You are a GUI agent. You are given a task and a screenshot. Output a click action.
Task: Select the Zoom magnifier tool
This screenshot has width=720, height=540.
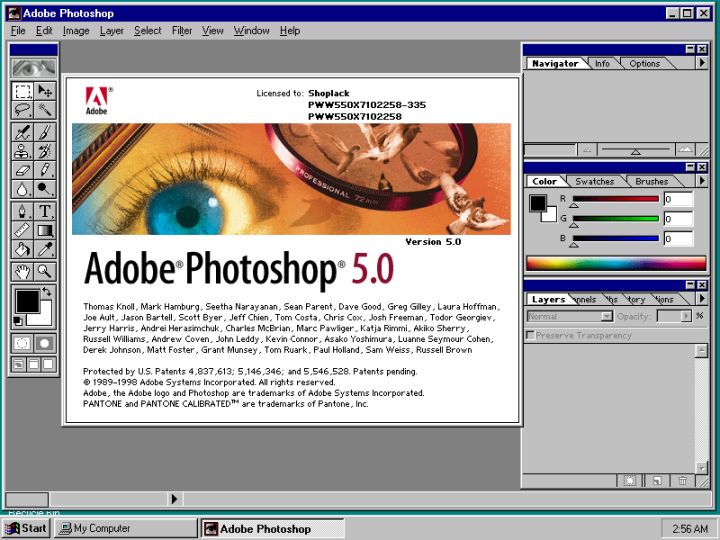45,271
